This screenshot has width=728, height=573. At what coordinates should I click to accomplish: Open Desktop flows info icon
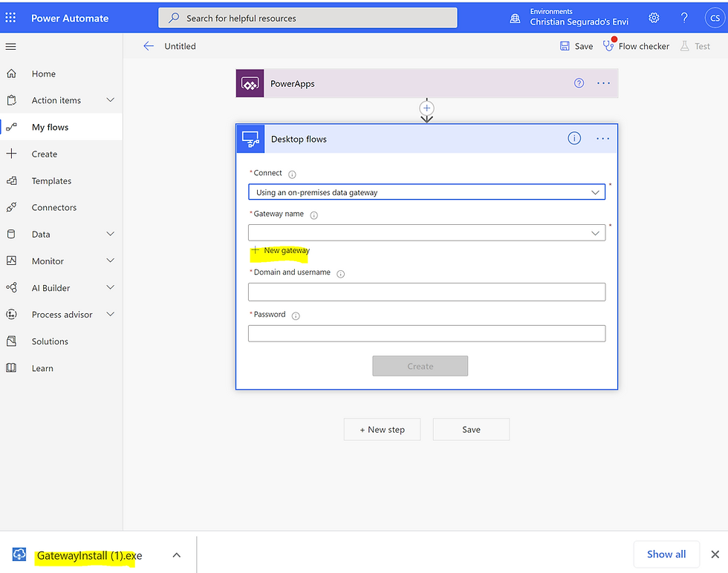574,138
